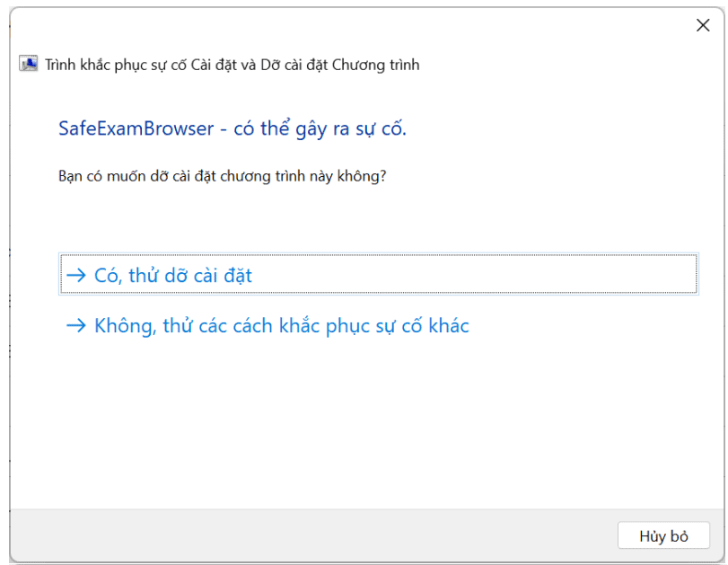Choose "Có, thử dỡ cài đặt" option

172,275
